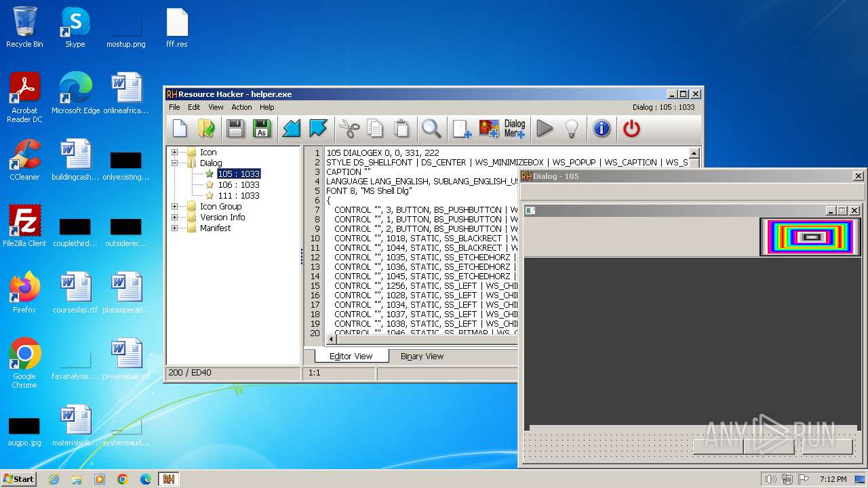Open the Recycle Bin desktop icon
Image resolution: width=868 pixels, height=488 pixels.
[x=24, y=27]
